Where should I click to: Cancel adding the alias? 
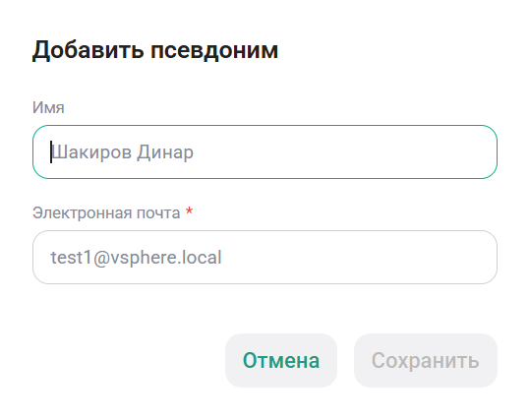pos(281,360)
